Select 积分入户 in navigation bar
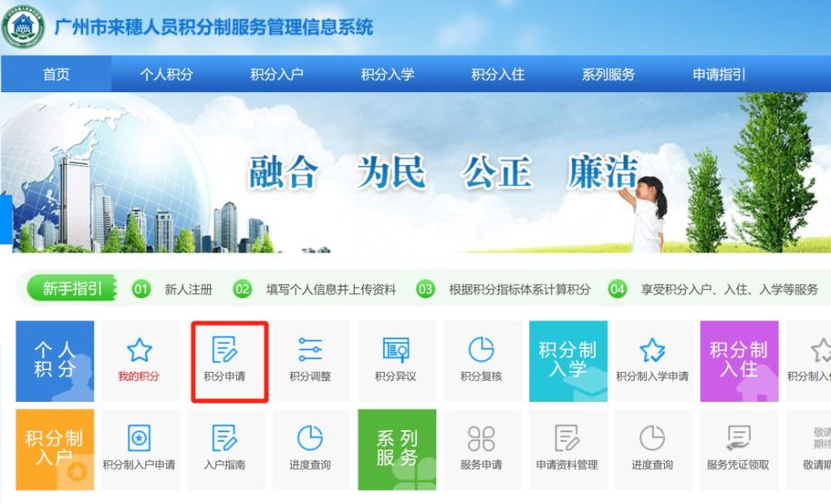 pyautogui.click(x=277, y=74)
